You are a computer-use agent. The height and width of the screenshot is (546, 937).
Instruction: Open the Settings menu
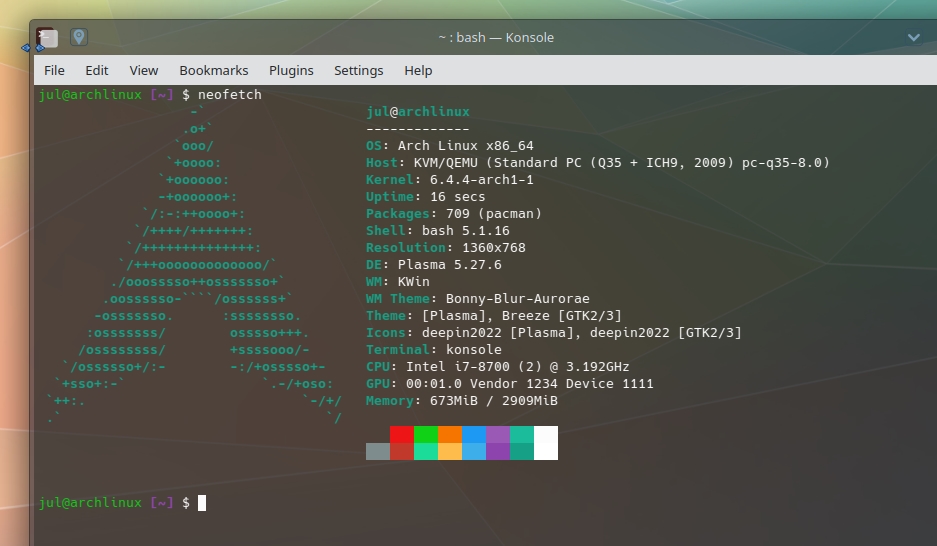(x=358, y=70)
